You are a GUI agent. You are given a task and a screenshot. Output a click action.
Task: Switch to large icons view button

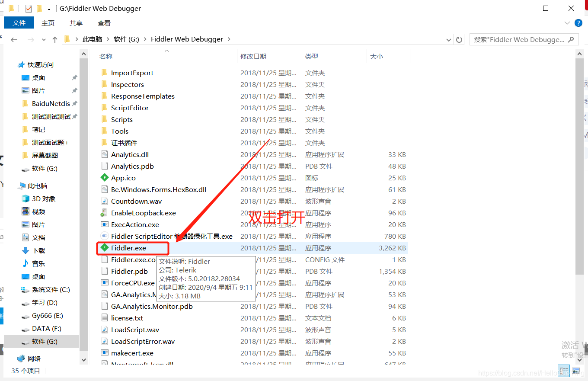pos(575,371)
